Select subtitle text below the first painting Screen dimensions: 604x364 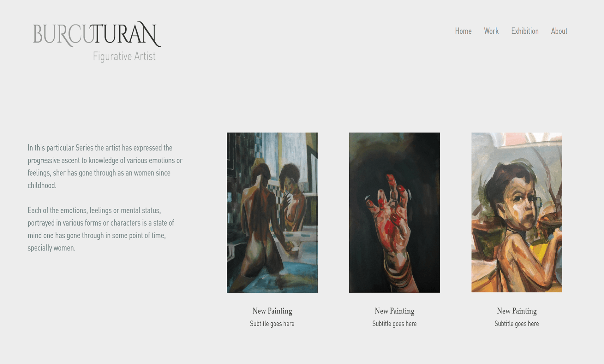point(272,324)
